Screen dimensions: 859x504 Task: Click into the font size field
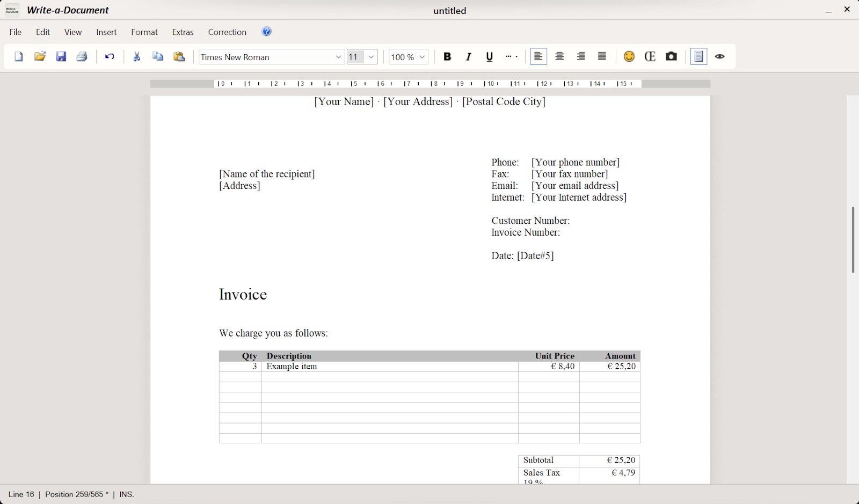point(356,57)
